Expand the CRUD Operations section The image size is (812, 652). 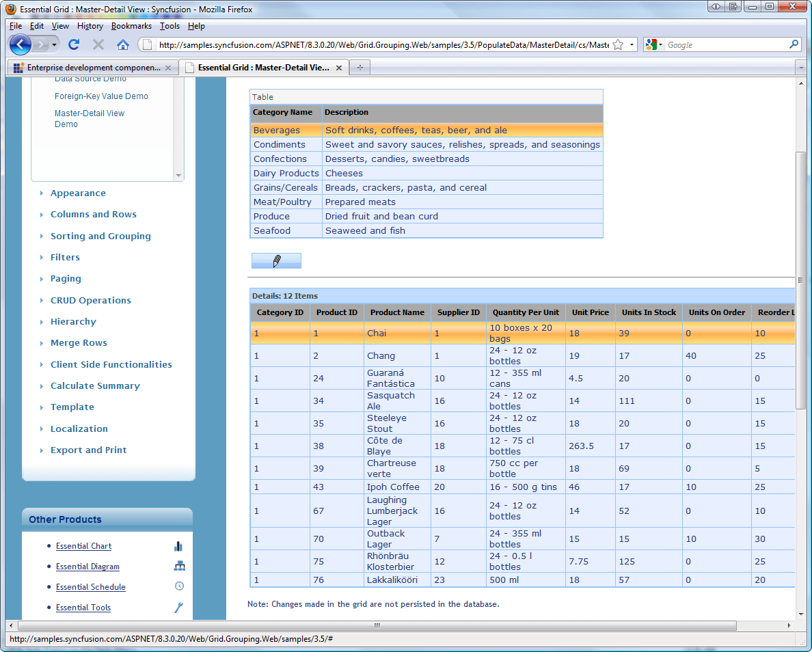[91, 300]
